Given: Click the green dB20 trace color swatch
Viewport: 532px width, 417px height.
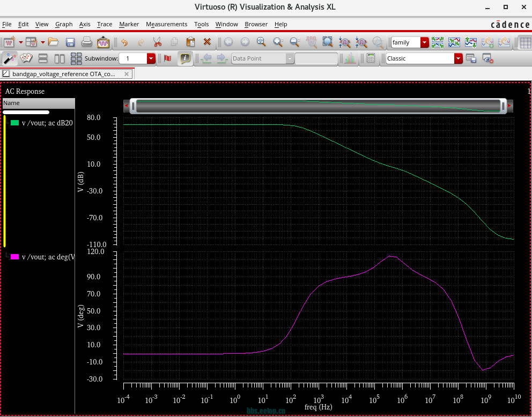Looking at the screenshot, I should pos(14,123).
